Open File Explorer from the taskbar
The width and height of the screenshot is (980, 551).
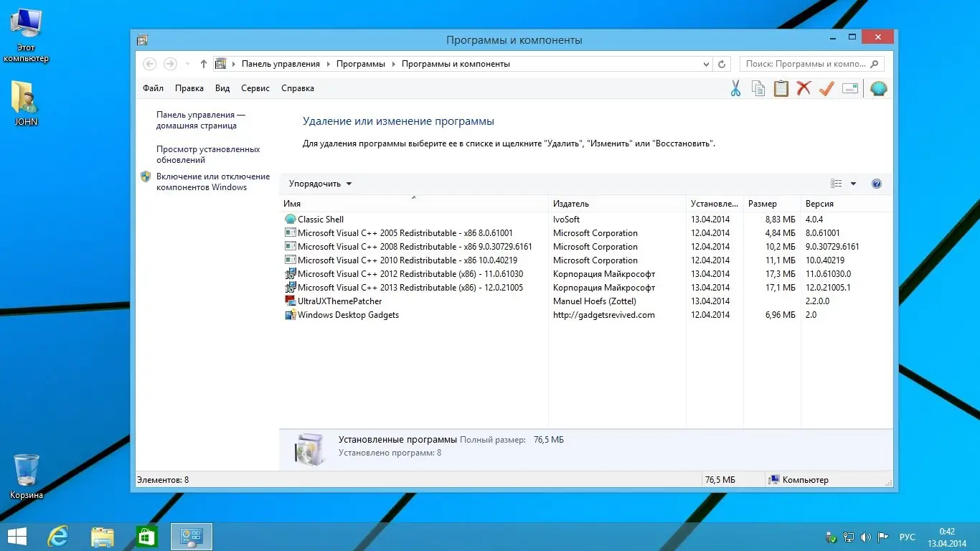point(103,537)
